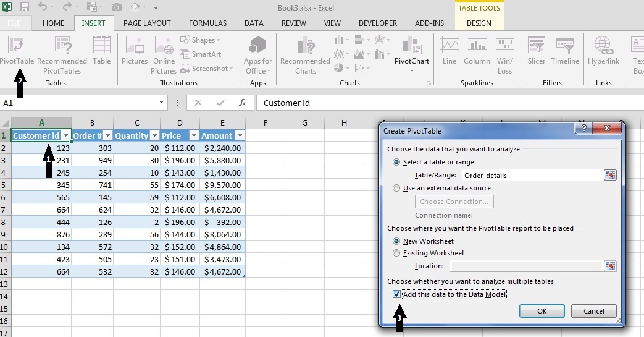Open Apps for Office
Screen dimensions: 644x337
pos(257,55)
